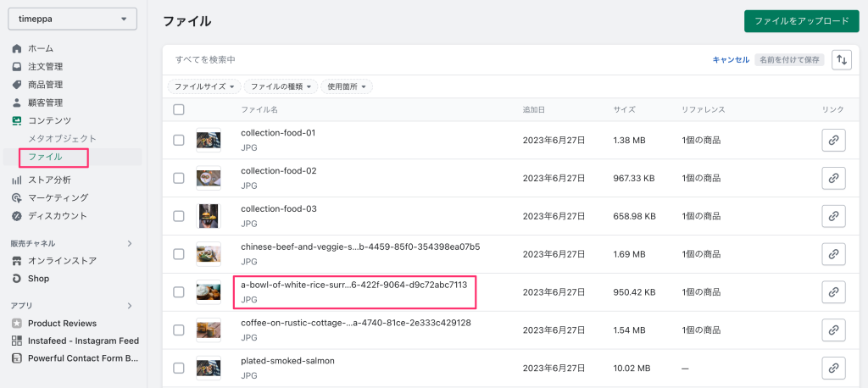Select メタオブジェクト under コンテンツ
Image resolution: width=868 pixels, height=388 pixels.
62,138
